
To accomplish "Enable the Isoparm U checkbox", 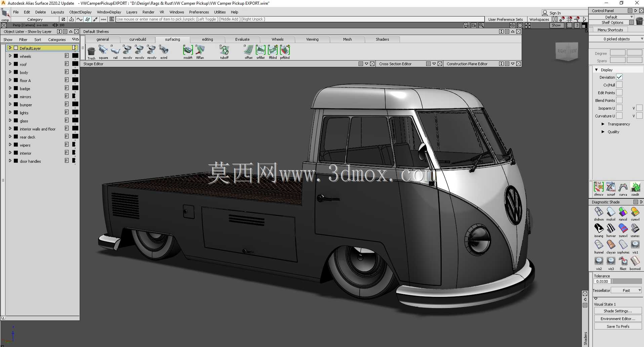I will pos(619,108).
